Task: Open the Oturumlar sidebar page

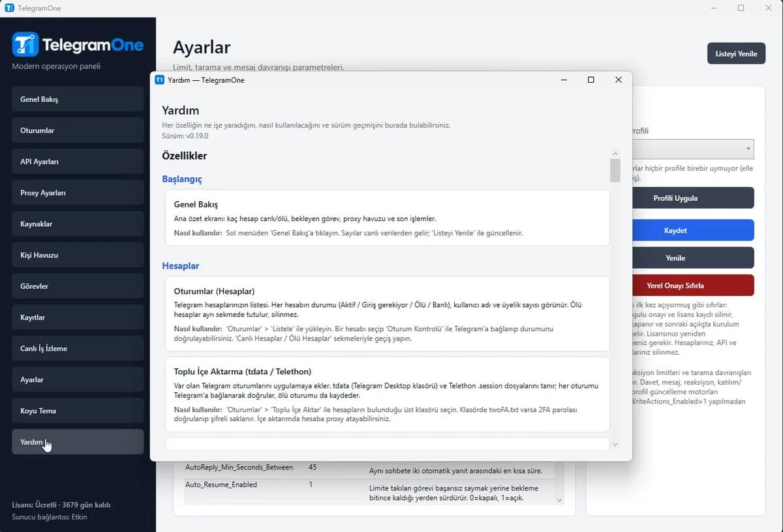Action: [x=78, y=130]
